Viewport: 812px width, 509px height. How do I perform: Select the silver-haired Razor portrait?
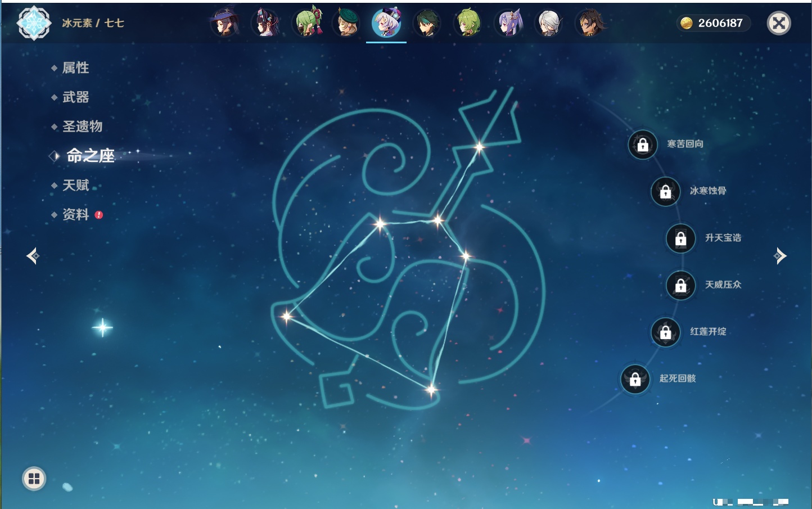[549, 23]
